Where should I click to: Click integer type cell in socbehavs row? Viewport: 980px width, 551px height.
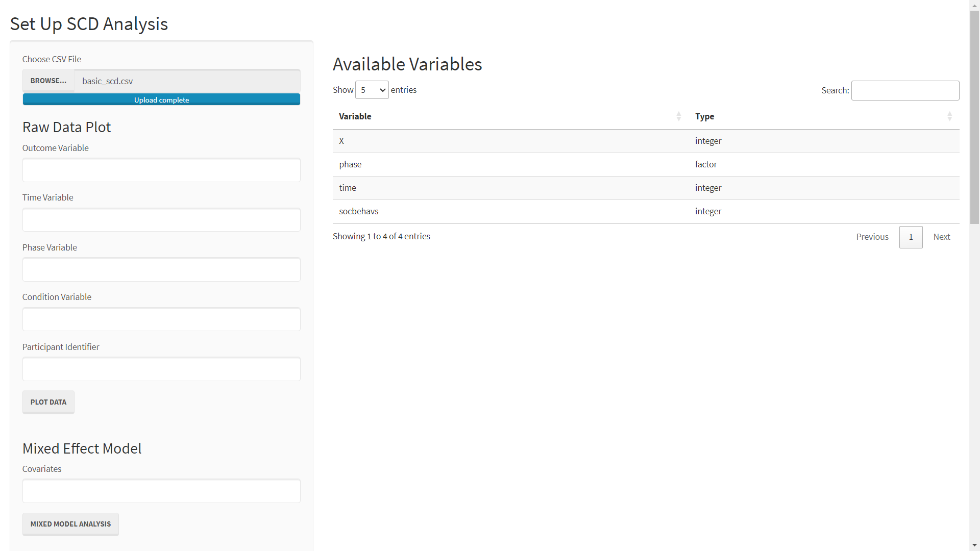click(824, 211)
